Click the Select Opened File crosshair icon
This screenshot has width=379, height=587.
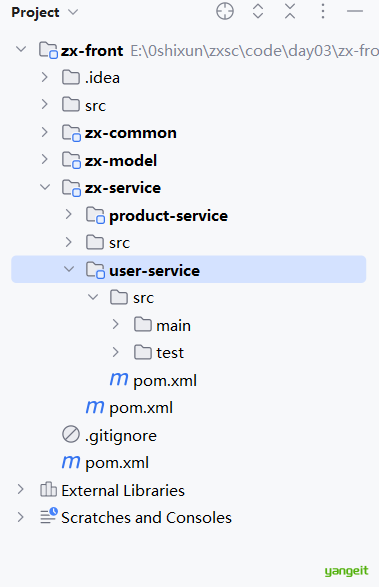tap(225, 11)
